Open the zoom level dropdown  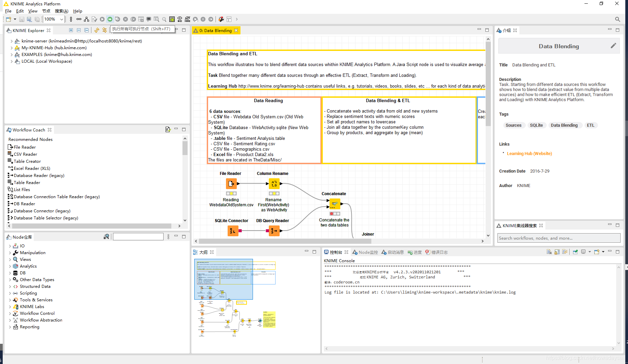[62, 19]
